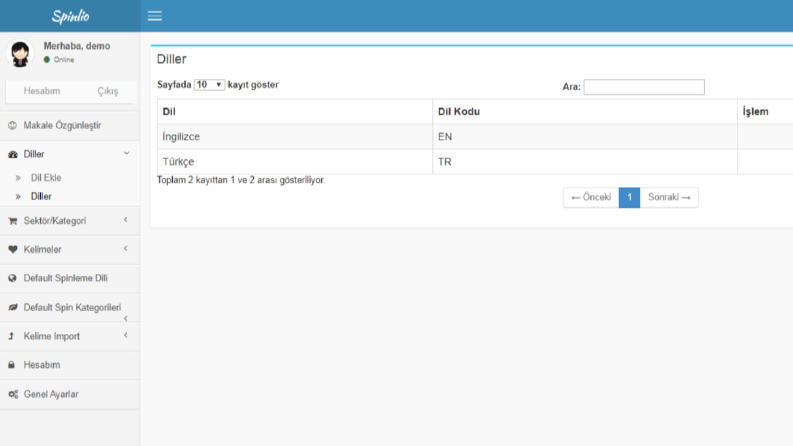Click double arrow icon beside Diller subitem
This screenshot has height=446, width=793.
tap(18, 197)
